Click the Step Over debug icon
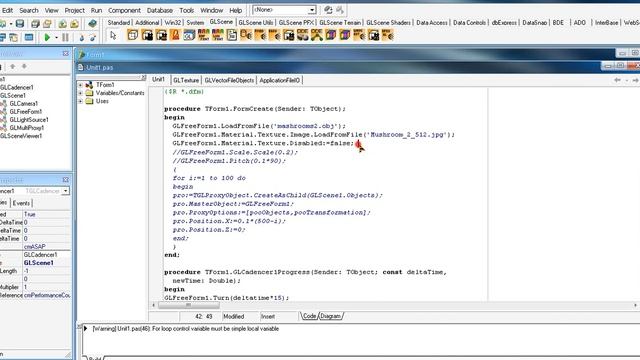Image resolution: width=640 pixels, height=360 pixels. coord(93,38)
